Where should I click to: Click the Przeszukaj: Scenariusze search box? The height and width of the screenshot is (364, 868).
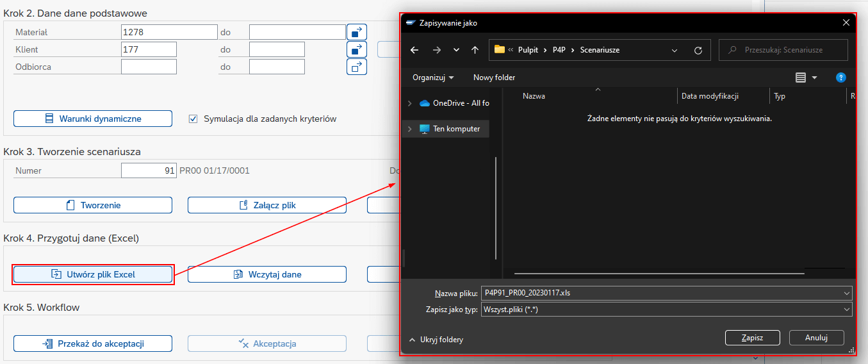(783, 50)
